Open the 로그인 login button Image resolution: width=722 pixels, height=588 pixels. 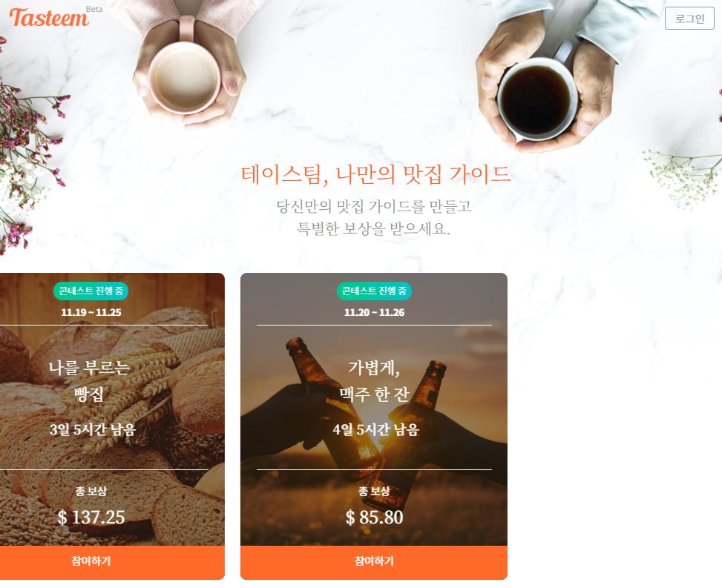coord(689,19)
